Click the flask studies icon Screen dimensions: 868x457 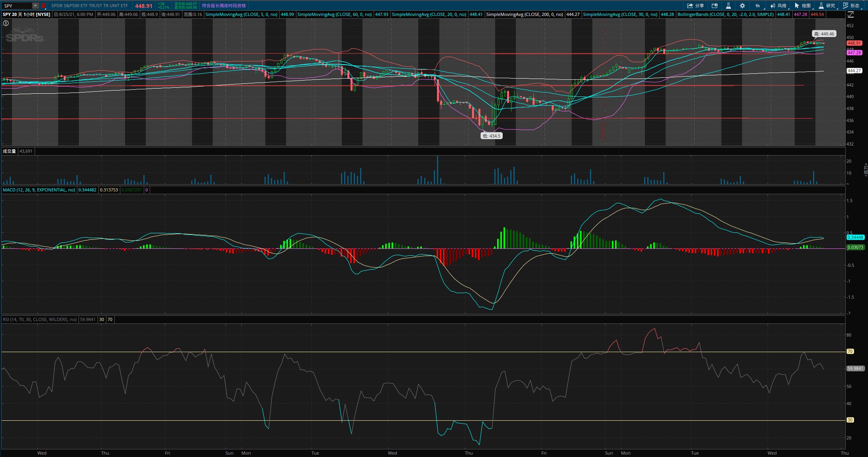point(728,6)
